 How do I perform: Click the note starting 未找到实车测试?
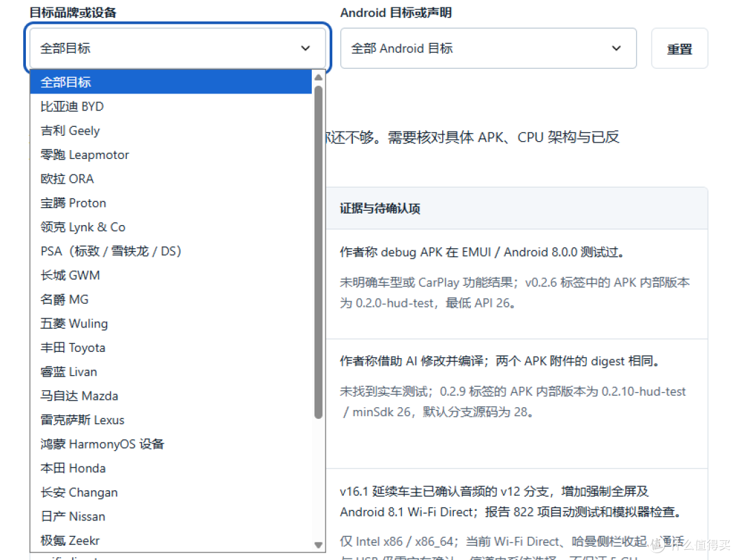(x=512, y=402)
